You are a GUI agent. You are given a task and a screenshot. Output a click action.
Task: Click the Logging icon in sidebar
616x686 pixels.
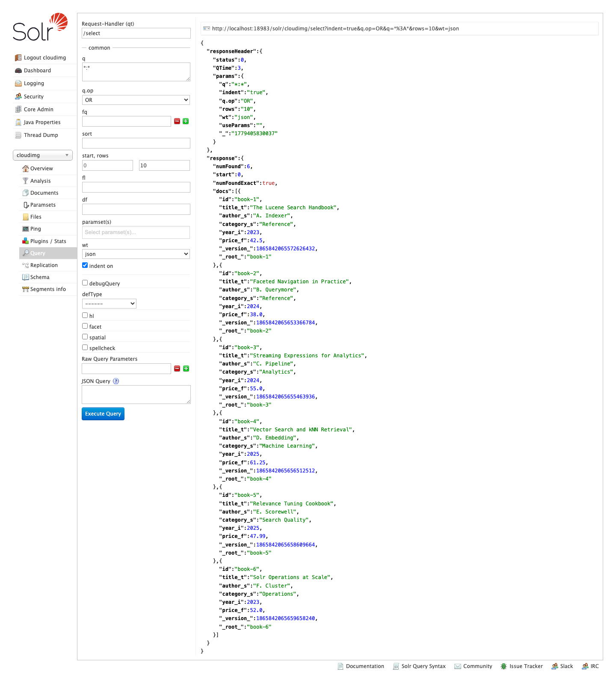click(x=18, y=83)
